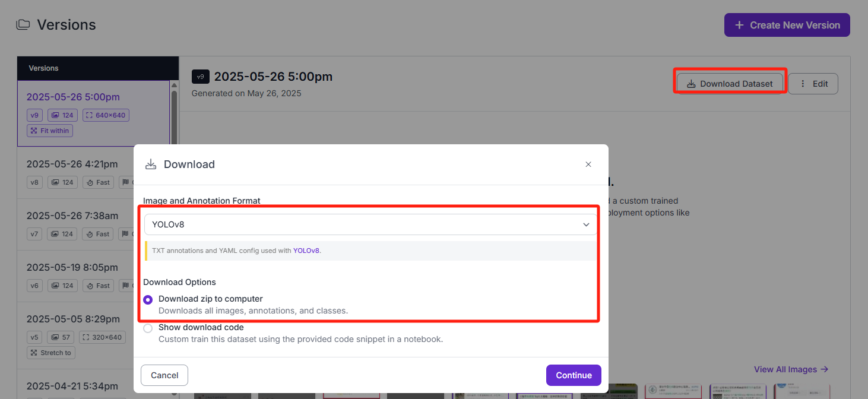Click the Stretch to badge

[51, 353]
